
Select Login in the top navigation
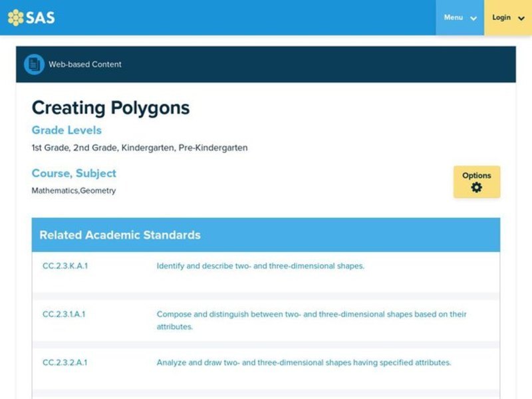click(x=502, y=19)
